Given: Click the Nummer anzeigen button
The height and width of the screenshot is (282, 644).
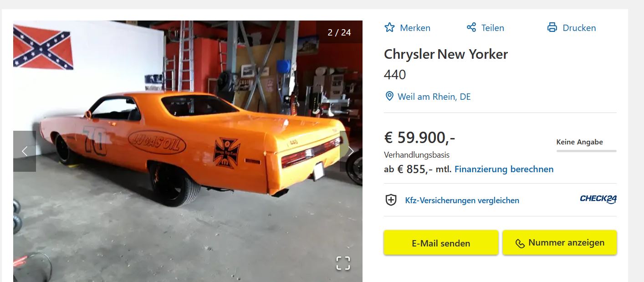Looking at the screenshot, I should 560,243.
